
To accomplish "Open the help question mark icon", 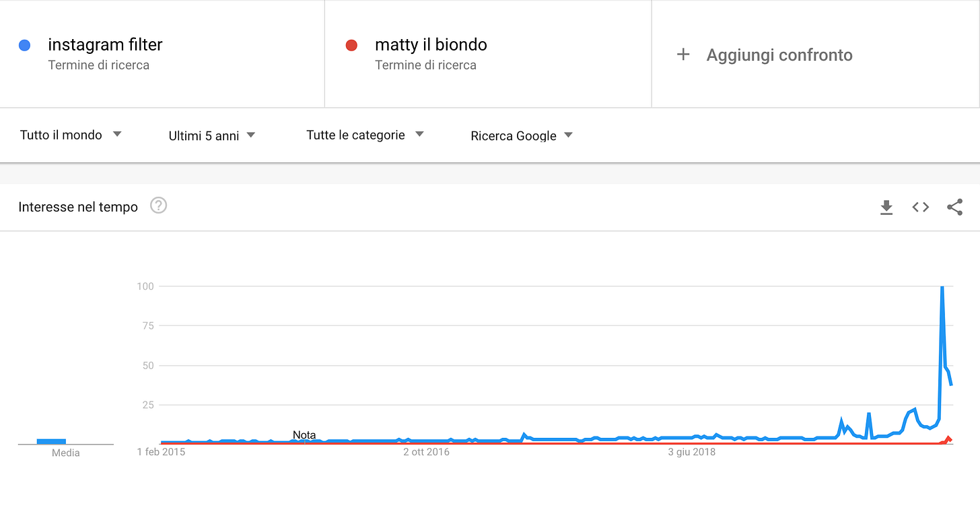I will [158, 205].
